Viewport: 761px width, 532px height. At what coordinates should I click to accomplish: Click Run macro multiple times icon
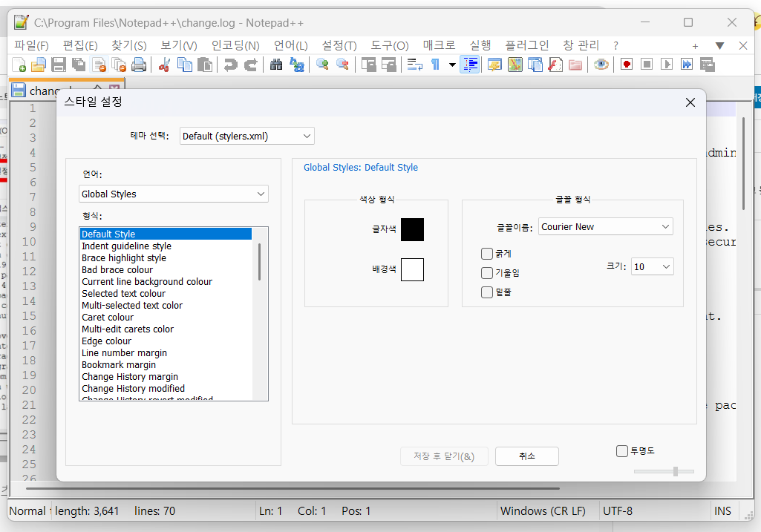(x=687, y=65)
